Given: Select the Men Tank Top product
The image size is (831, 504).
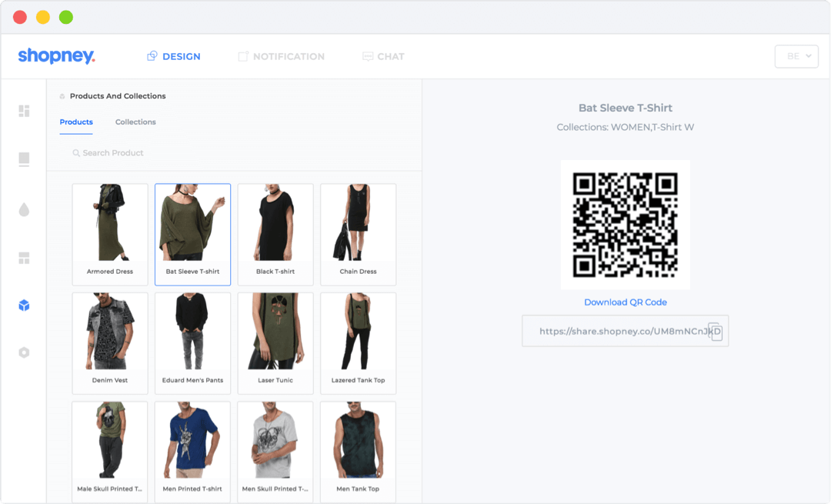Looking at the screenshot, I should click(x=359, y=452).
